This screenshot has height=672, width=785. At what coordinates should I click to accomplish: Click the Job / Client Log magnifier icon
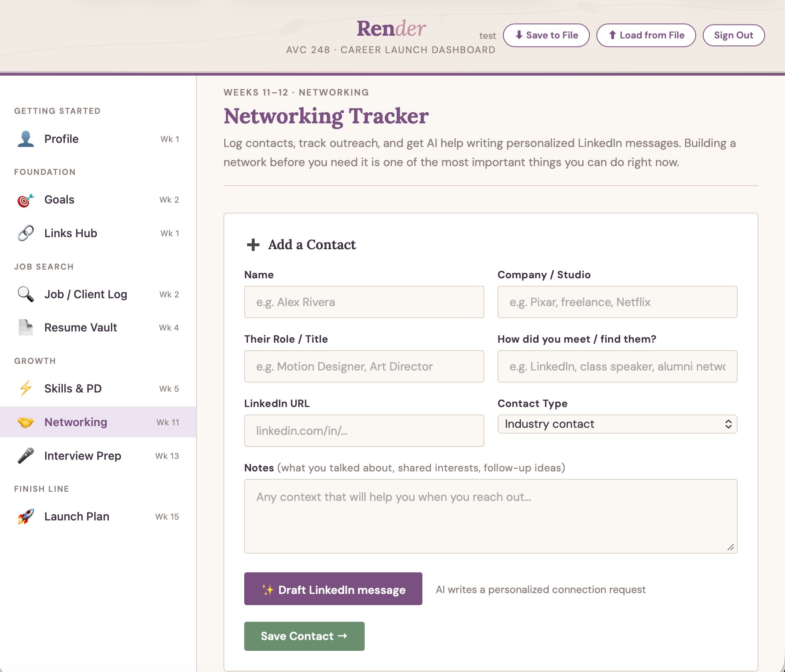point(26,294)
